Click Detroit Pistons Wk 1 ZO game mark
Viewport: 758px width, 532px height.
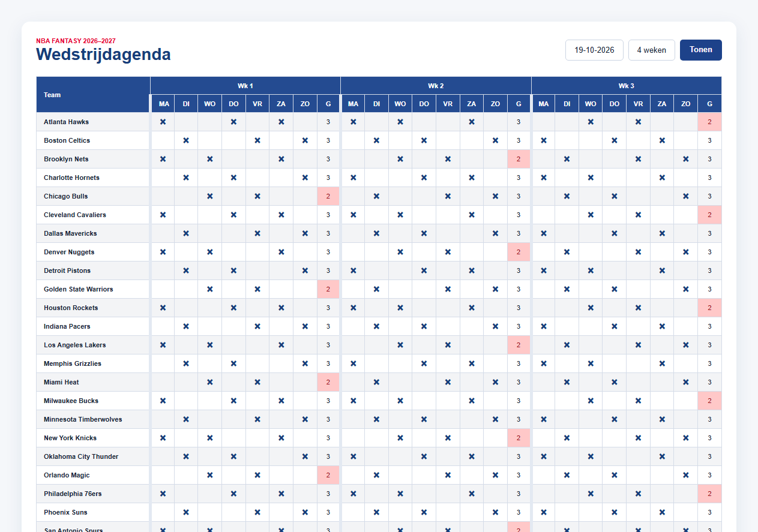pyautogui.click(x=305, y=270)
